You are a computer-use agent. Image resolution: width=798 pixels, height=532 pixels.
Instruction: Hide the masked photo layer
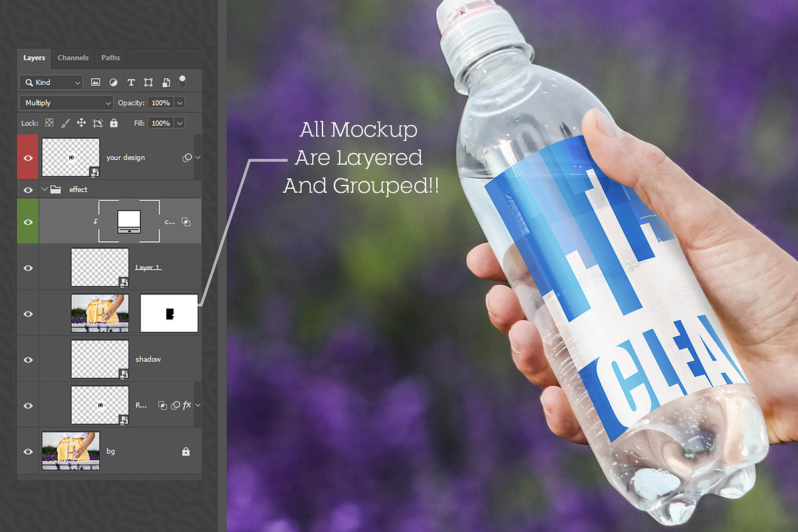point(28,313)
